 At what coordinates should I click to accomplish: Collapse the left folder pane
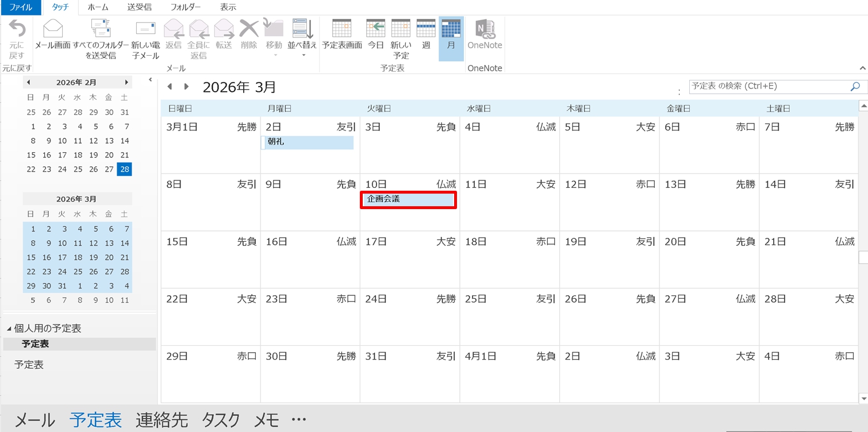point(150,80)
